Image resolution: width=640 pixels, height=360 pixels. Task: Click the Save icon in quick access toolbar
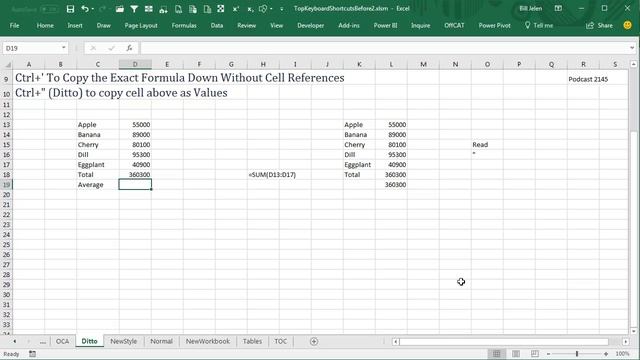[70, 9]
